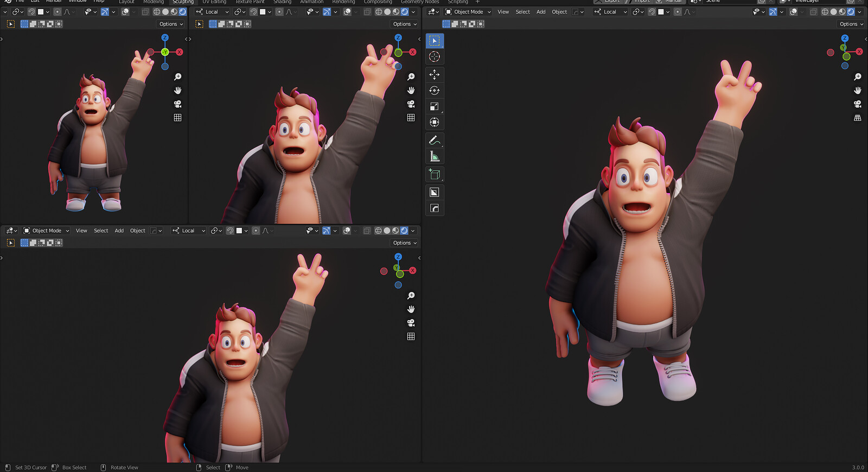Choose the Add Cube tool

click(435, 174)
